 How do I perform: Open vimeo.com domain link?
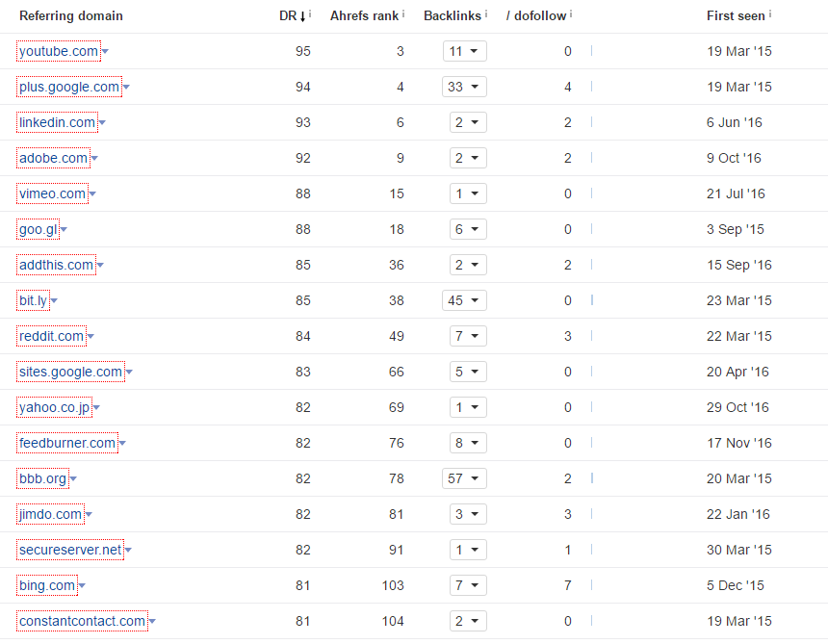point(52,193)
